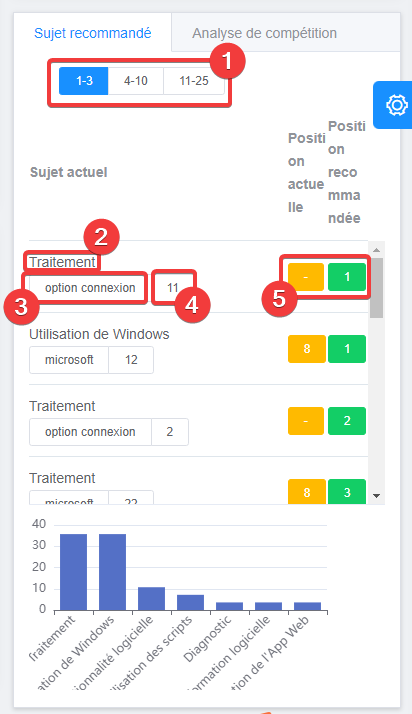Viewport: 412px width, 714px height.
Task: Click the count 2 next to option connexion
Action: click(x=170, y=432)
